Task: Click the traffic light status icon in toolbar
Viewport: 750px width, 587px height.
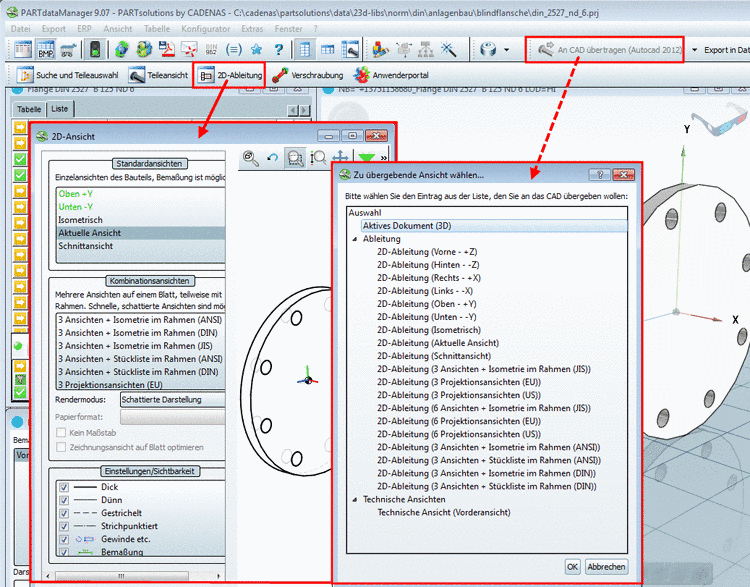Action: click(x=95, y=49)
